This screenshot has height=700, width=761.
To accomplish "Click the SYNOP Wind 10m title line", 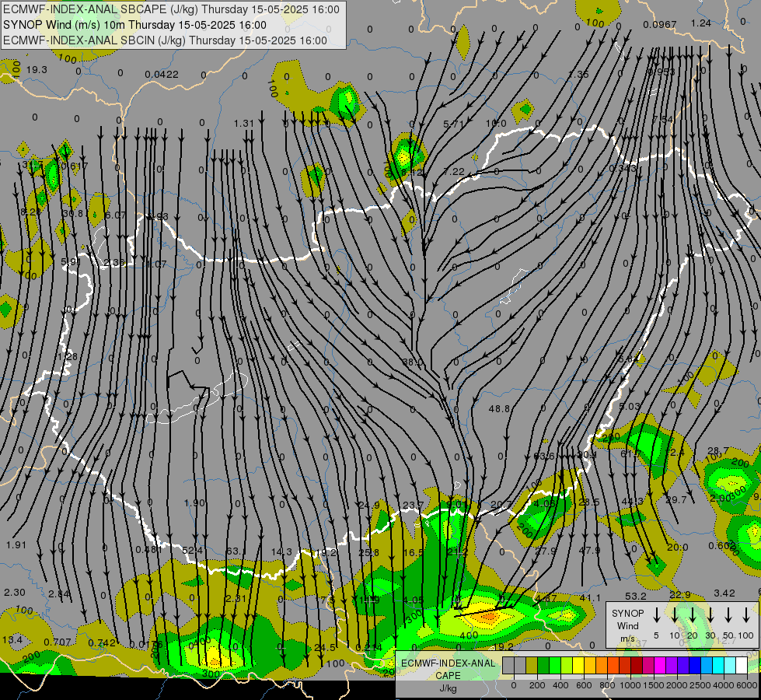I will pos(135,25).
